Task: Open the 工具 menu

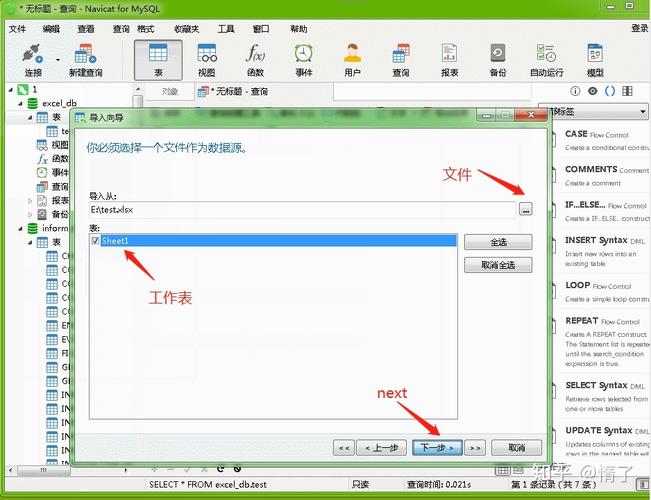Action: [x=226, y=29]
